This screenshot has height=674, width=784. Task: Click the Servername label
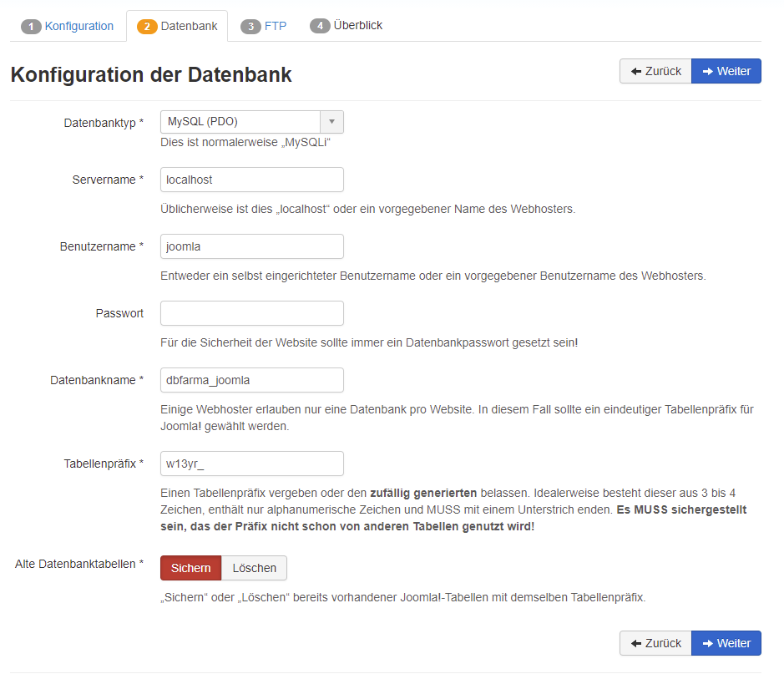pyautogui.click(x=108, y=180)
